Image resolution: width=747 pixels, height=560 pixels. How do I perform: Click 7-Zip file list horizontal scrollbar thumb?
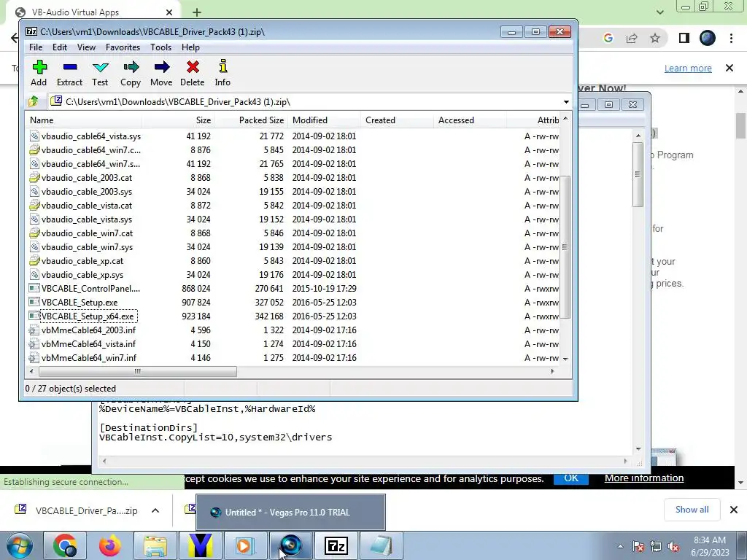(138, 371)
